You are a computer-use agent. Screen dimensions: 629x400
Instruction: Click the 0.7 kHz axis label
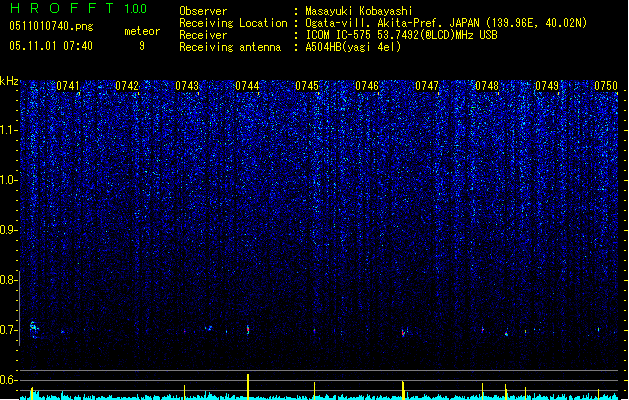[x=8, y=330]
